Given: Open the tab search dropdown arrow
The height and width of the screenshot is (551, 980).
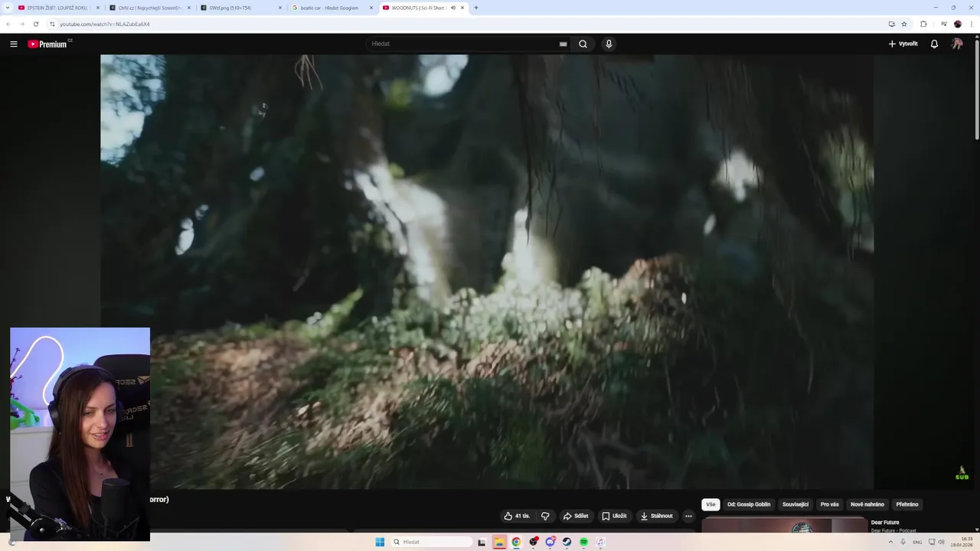Looking at the screenshot, I should pyautogui.click(x=7, y=8).
